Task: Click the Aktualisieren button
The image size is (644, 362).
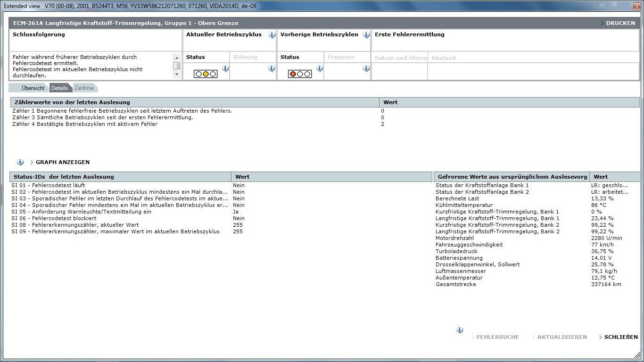Action: click(x=562, y=337)
